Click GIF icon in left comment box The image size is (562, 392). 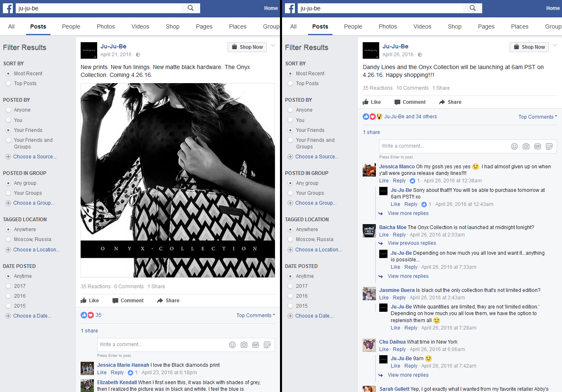256,345
